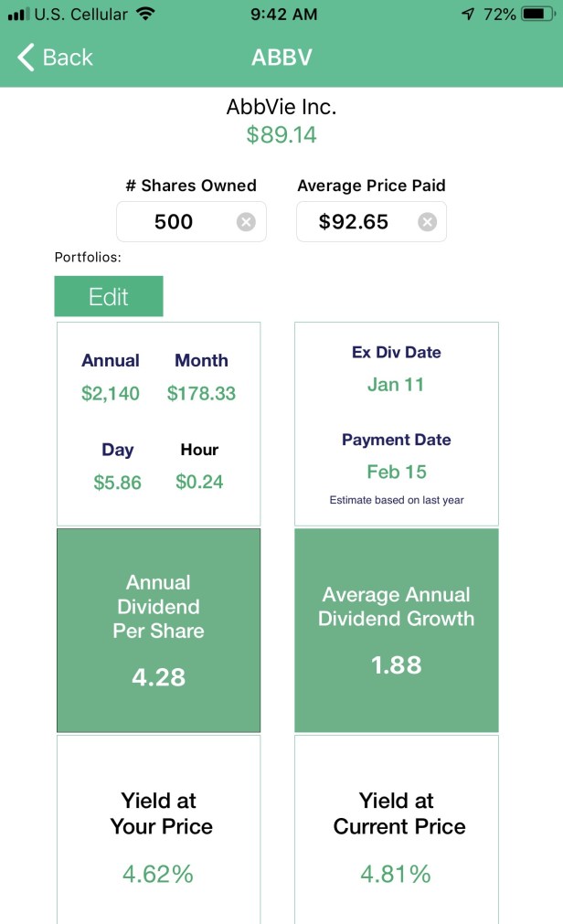
Task: Tap the Annual income value $2,140
Action: [111, 394]
